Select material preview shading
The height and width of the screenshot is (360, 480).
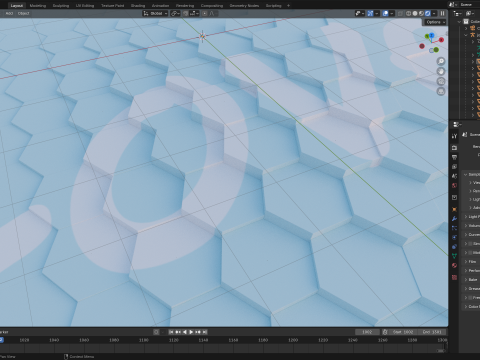421,13
